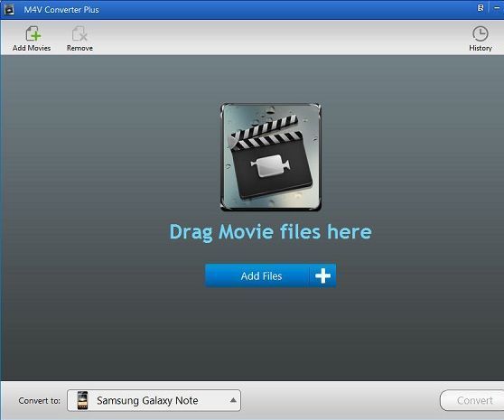Click the Remove toolbar icon
Viewport: 504px width, 420px height.
(x=79, y=33)
